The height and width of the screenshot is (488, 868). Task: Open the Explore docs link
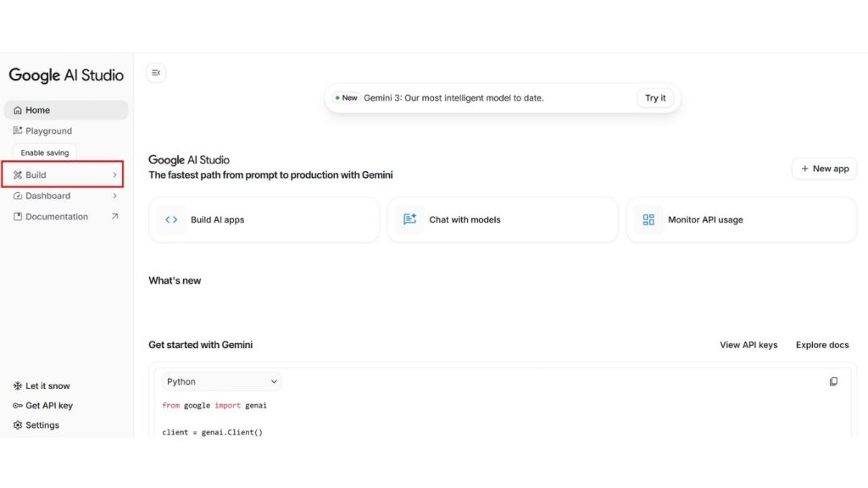[x=821, y=345]
